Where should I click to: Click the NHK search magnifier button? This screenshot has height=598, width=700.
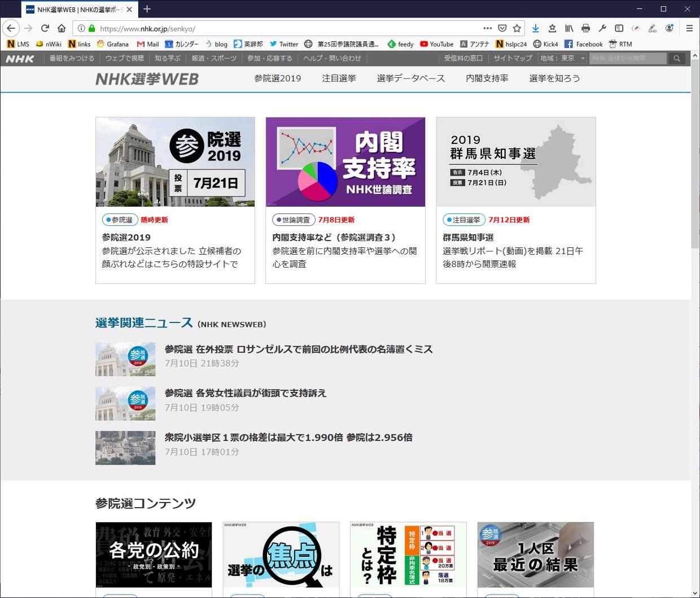[x=677, y=58]
